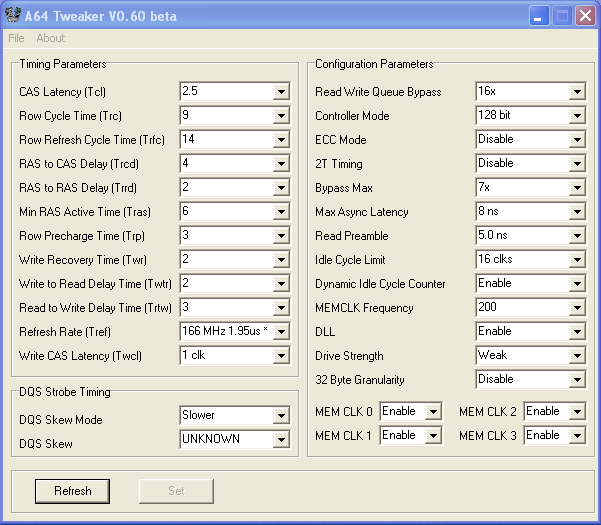Open the Drive Strength dropdown

tap(577, 356)
